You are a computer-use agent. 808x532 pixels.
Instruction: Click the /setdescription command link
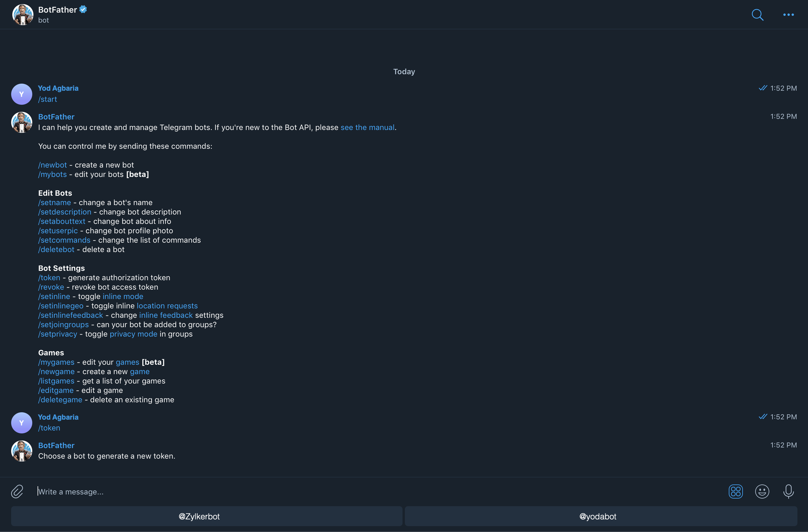point(65,212)
